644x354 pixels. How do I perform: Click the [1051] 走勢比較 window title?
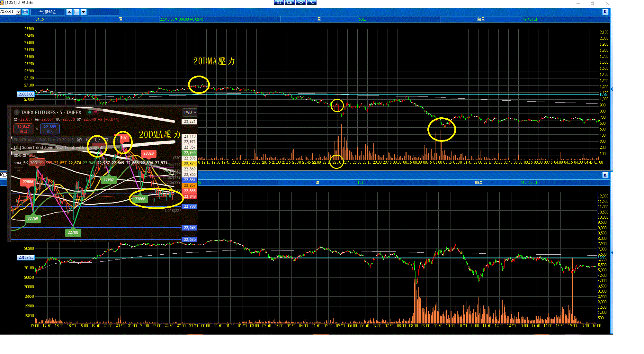(x=19, y=3)
